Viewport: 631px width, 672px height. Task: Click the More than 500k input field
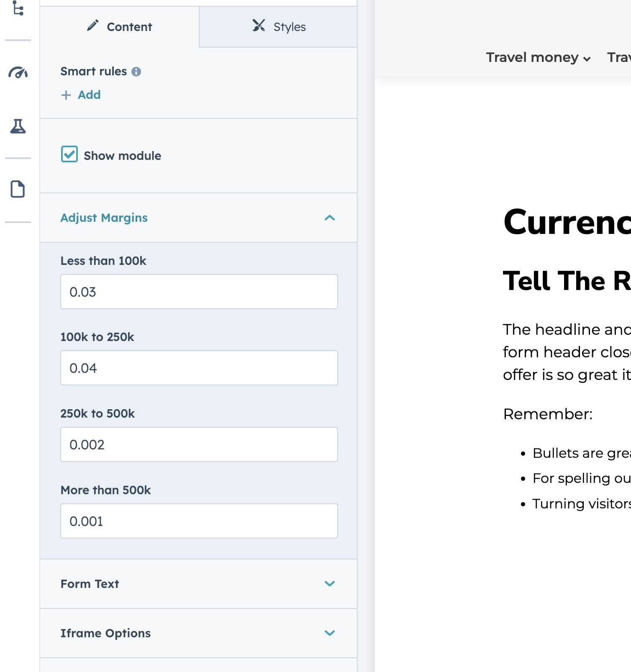[199, 521]
